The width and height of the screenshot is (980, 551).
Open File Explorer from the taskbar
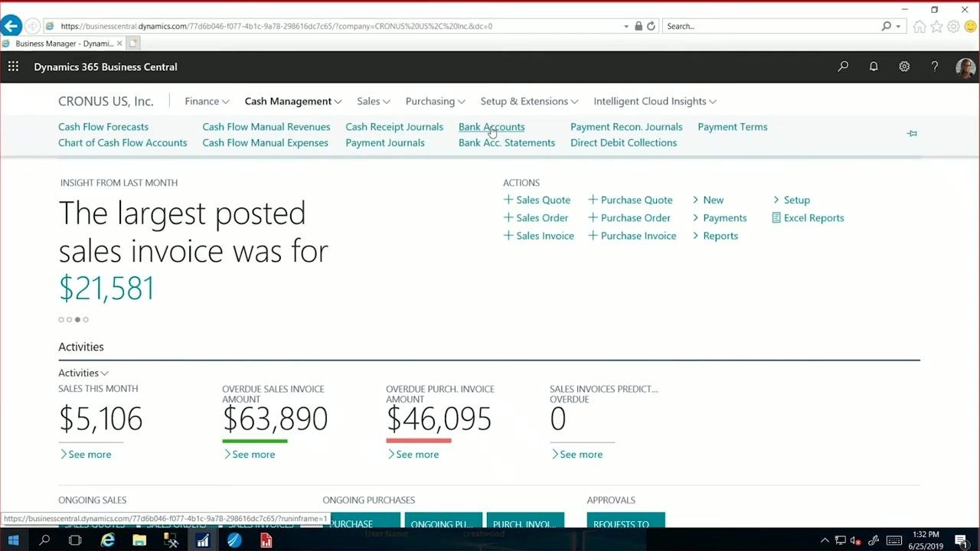point(139,541)
